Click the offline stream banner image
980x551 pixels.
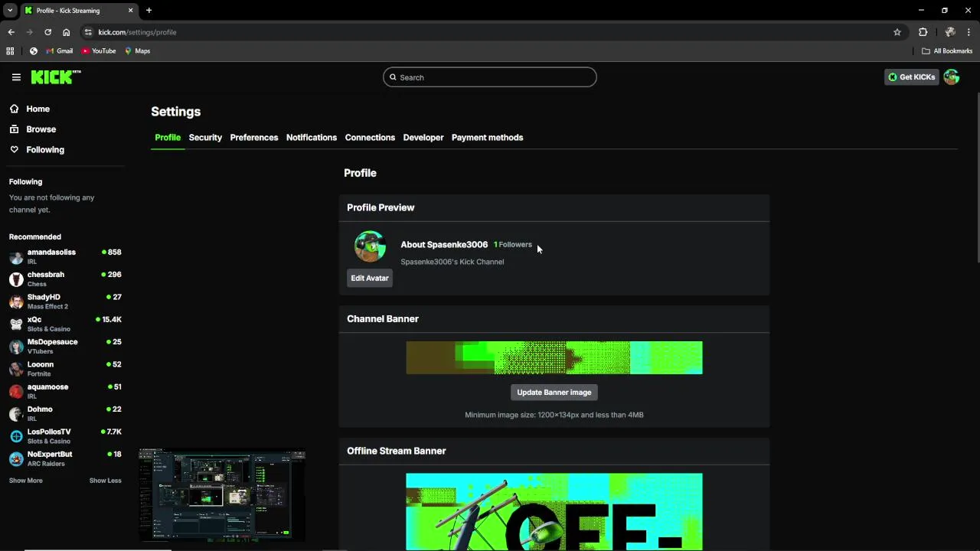pos(554,512)
